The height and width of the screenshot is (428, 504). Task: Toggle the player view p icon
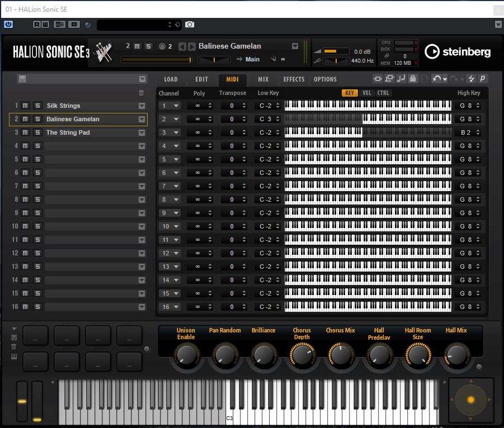[483, 78]
